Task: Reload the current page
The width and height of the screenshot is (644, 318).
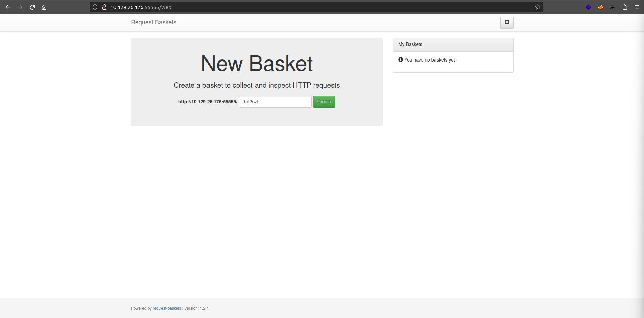Action: point(32,7)
